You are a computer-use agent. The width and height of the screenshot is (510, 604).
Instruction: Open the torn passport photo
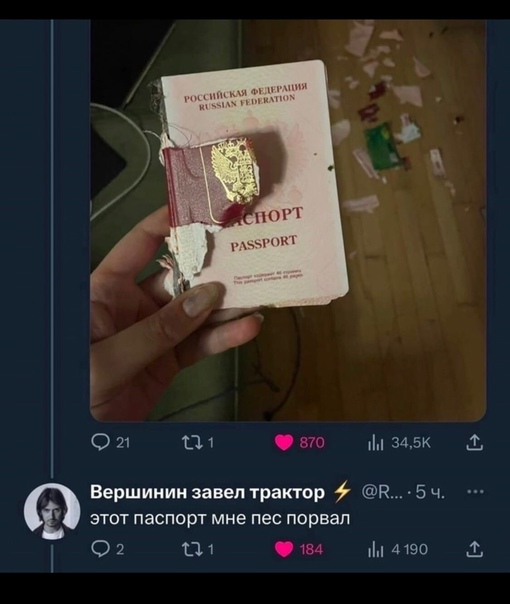click(288, 221)
